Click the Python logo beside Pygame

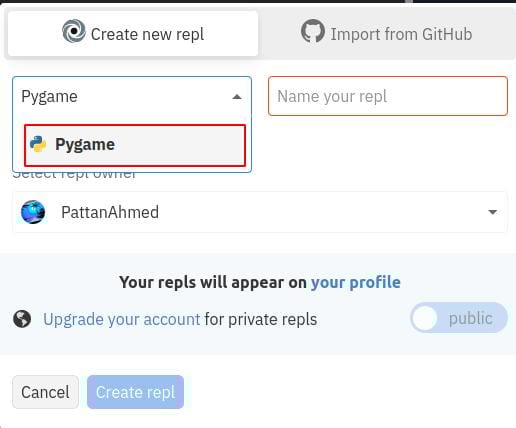[38, 144]
